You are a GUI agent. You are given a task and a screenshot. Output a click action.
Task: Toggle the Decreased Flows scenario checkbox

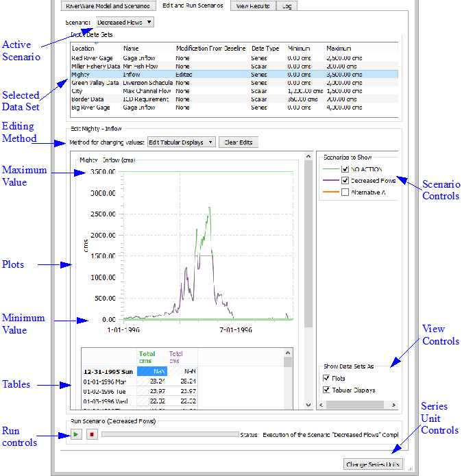tap(345, 181)
